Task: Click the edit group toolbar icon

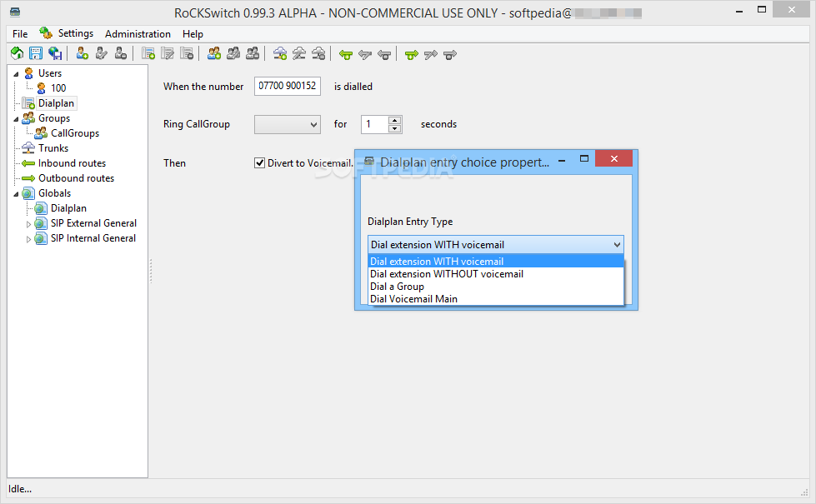Action: click(233, 53)
